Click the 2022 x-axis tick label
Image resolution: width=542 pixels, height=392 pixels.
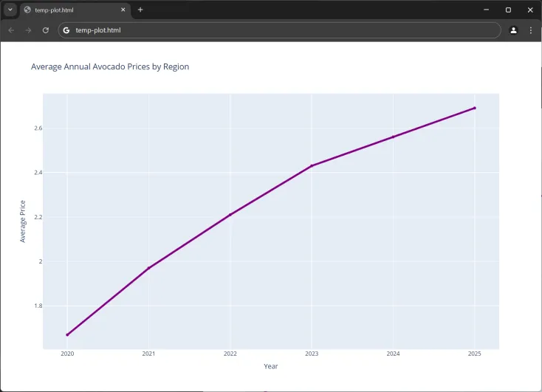pyautogui.click(x=230, y=354)
